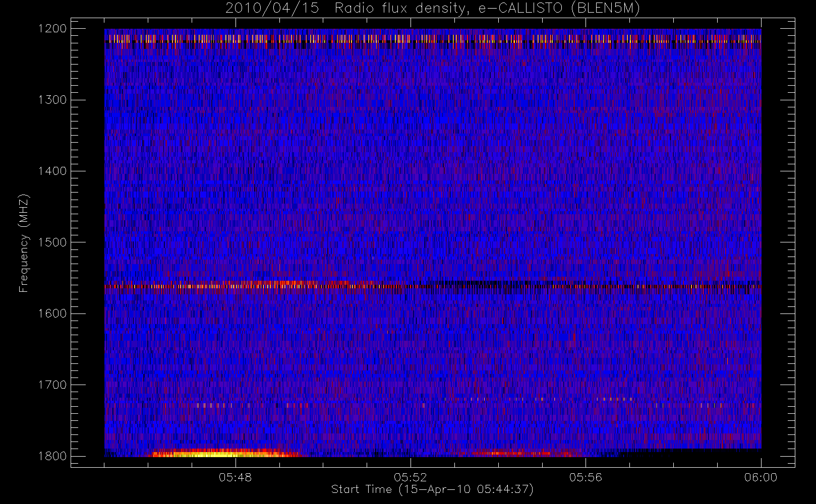Click the red emission band near 1560 MHz
This screenshot has width=816, height=504.
click(242, 285)
